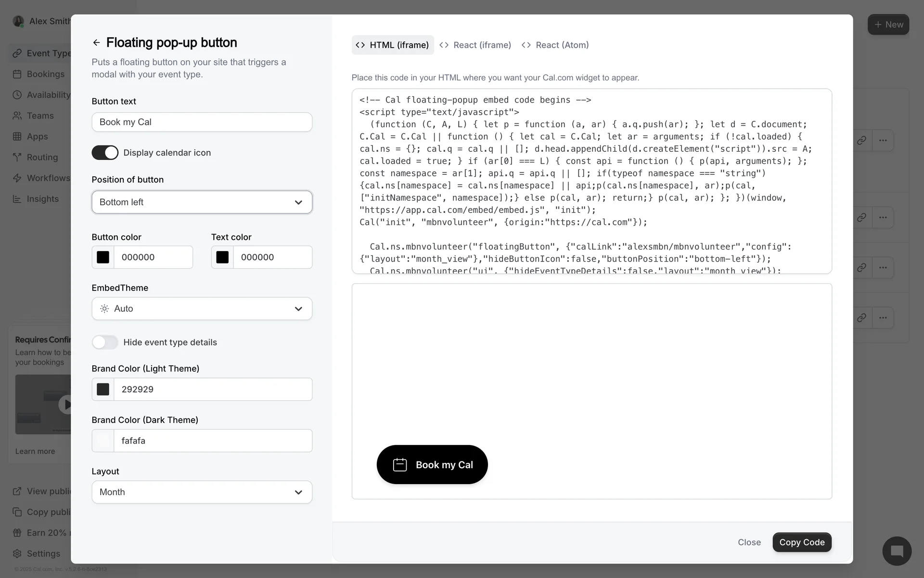Screen dimensions: 924x578
Task: Open the Layout Month dropdown
Action: pyautogui.click(x=202, y=492)
